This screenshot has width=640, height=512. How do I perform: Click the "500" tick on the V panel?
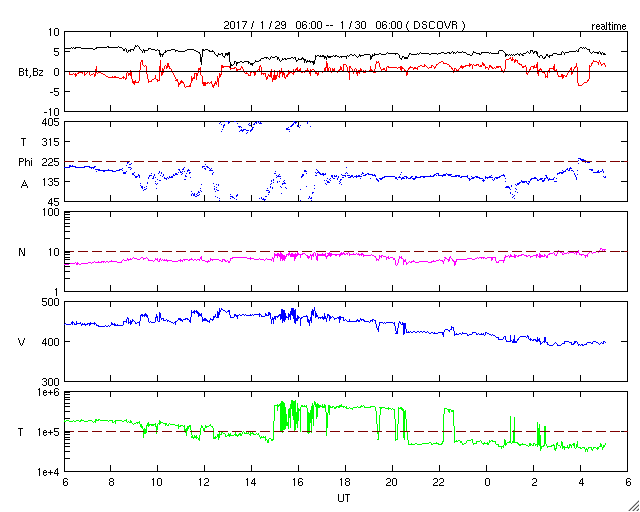[51, 302]
